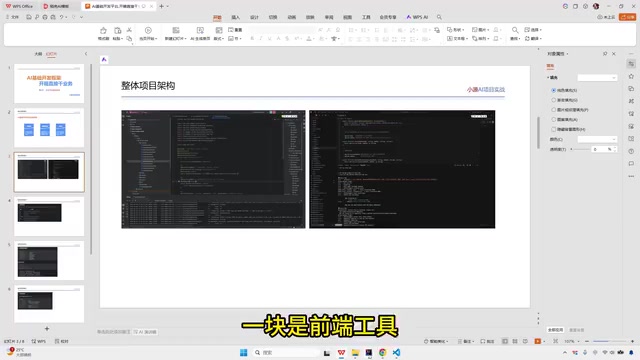The width and height of the screenshot is (640, 360).
Task: Select the pattern fill radio button
Action: (553, 120)
